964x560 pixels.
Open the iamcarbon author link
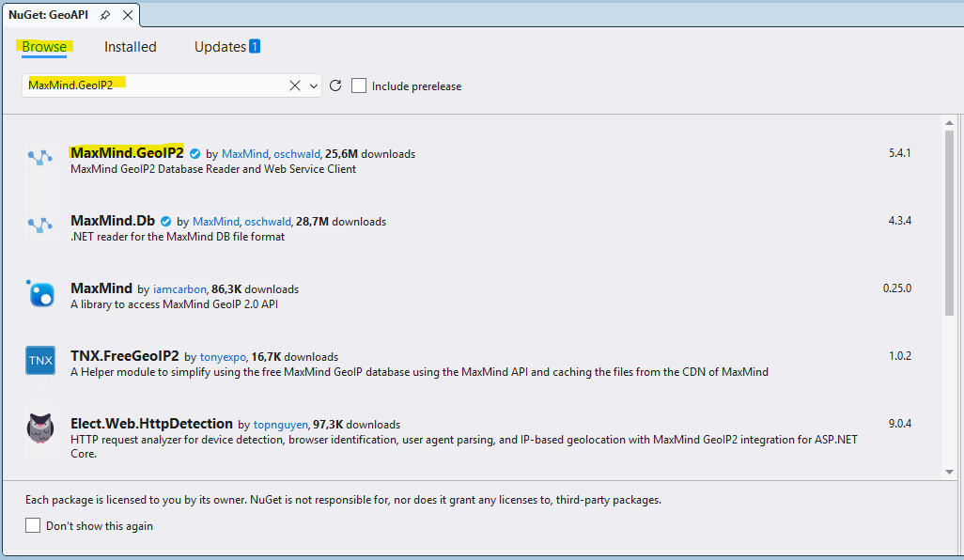[x=179, y=289]
